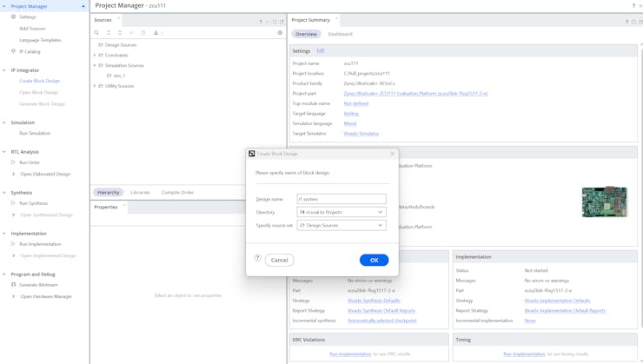Click the Settings gear icon under Project Manager
The image size is (643, 364).
[x=13, y=17]
